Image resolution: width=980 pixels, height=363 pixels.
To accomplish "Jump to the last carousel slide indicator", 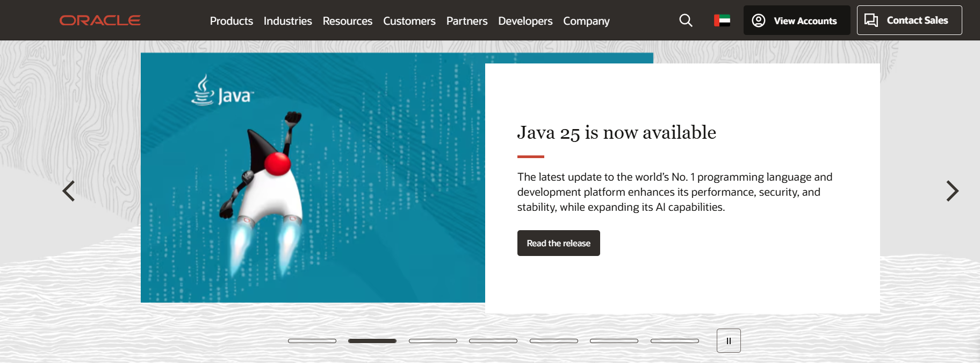I will [675, 341].
